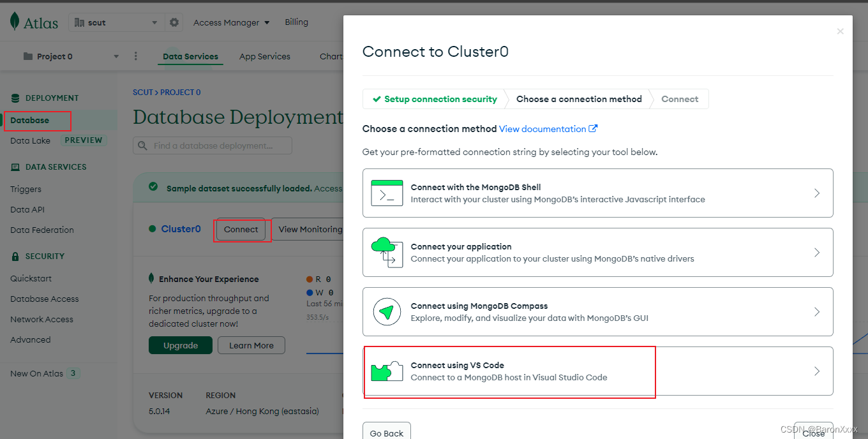Go to Setup connection security step
This screenshot has height=439, width=868.
[435, 99]
